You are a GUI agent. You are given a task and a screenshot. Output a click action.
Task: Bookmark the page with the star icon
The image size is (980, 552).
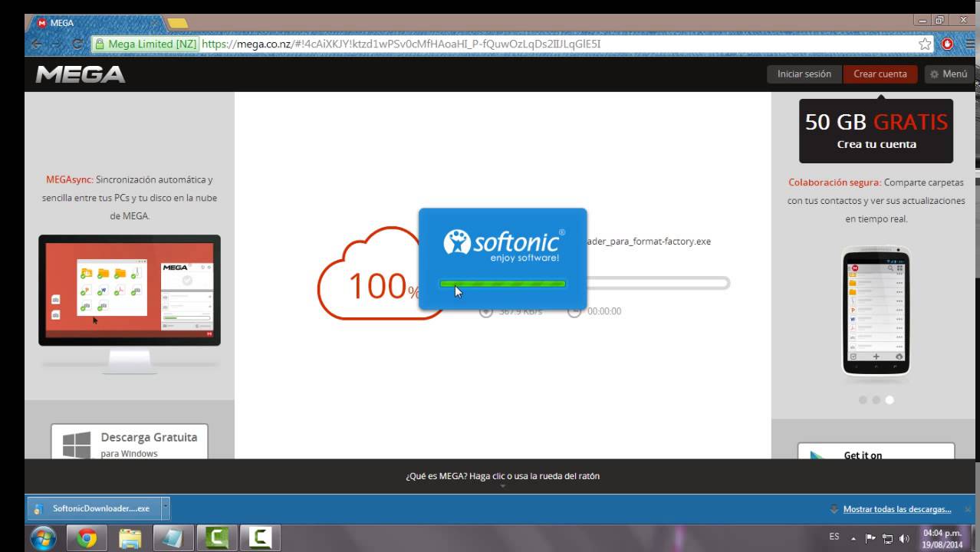point(925,44)
